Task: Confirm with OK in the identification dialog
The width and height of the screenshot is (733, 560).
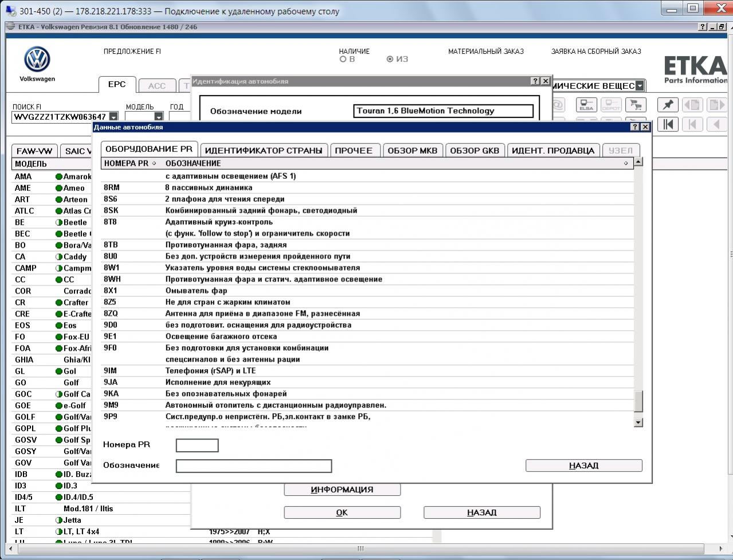Action: [x=342, y=512]
